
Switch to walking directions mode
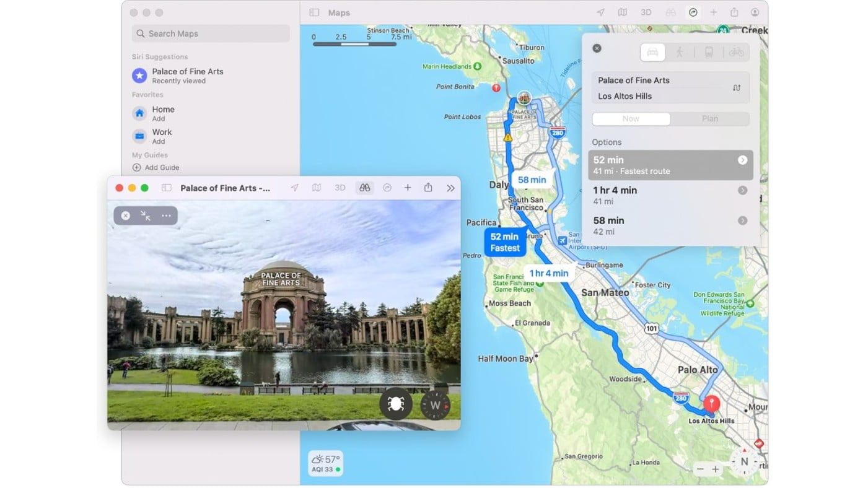tap(680, 53)
